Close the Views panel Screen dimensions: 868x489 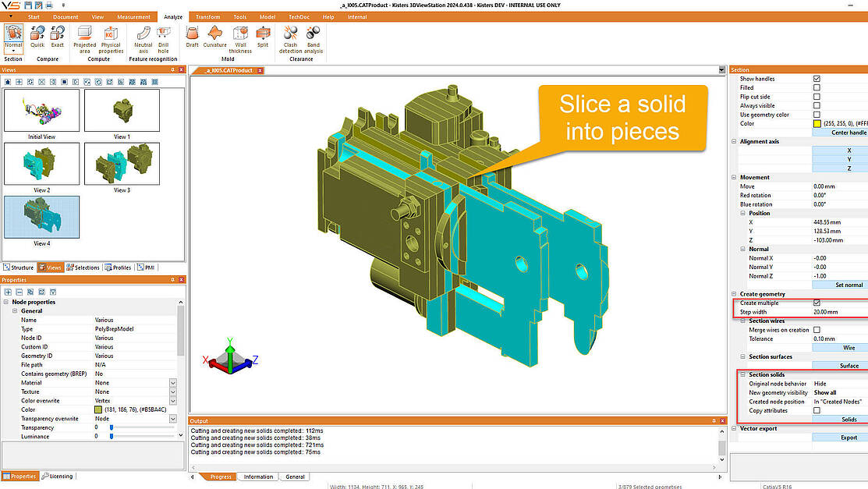[x=181, y=69]
